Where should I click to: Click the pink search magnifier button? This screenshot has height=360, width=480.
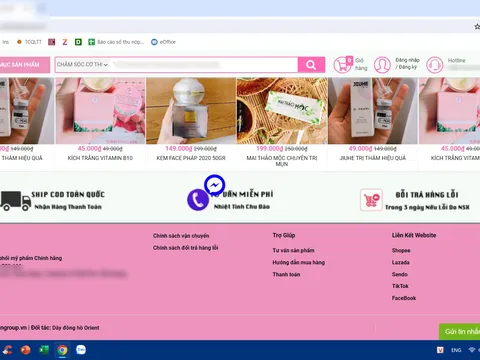(311, 65)
